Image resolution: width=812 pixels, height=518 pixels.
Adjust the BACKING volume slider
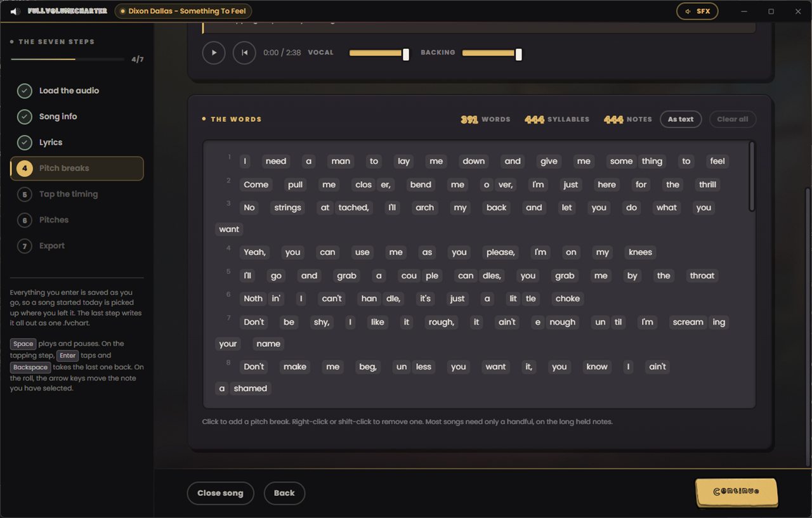[x=492, y=53]
